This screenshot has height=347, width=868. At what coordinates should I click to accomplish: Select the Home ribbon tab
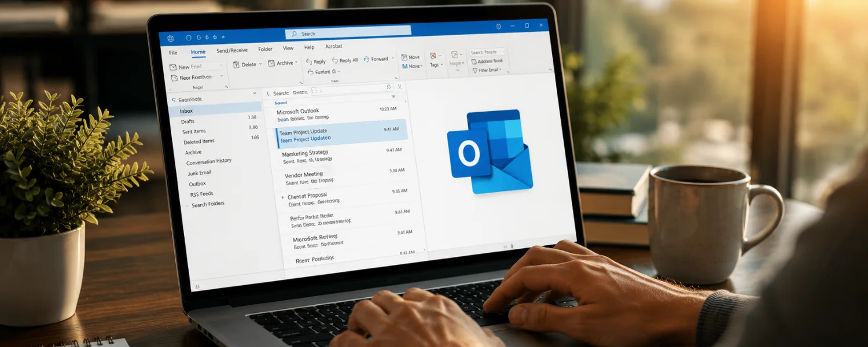[x=198, y=52]
